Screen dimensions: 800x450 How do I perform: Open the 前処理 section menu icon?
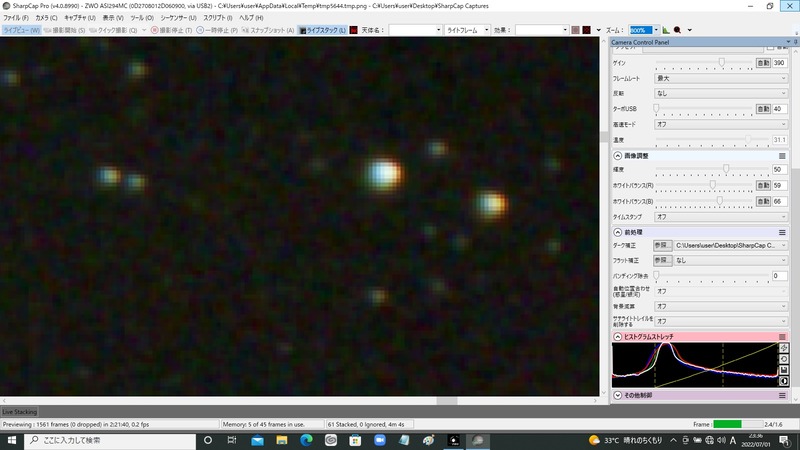click(782, 232)
